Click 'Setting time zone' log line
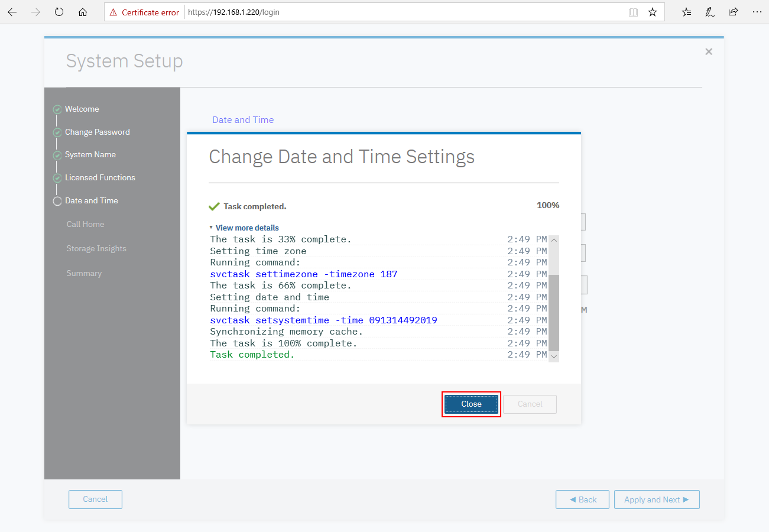The image size is (769, 532). (258, 251)
